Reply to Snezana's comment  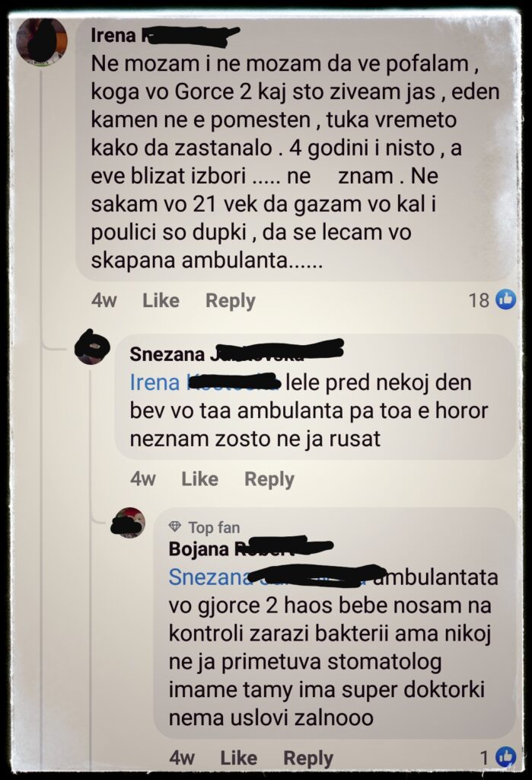pyautogui.click(x=269, y=480)
